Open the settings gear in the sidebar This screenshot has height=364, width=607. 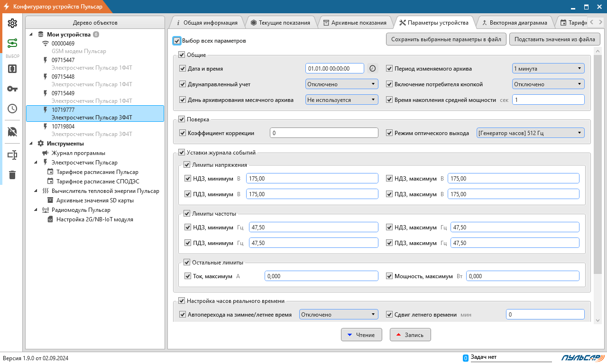pos(12,23)
